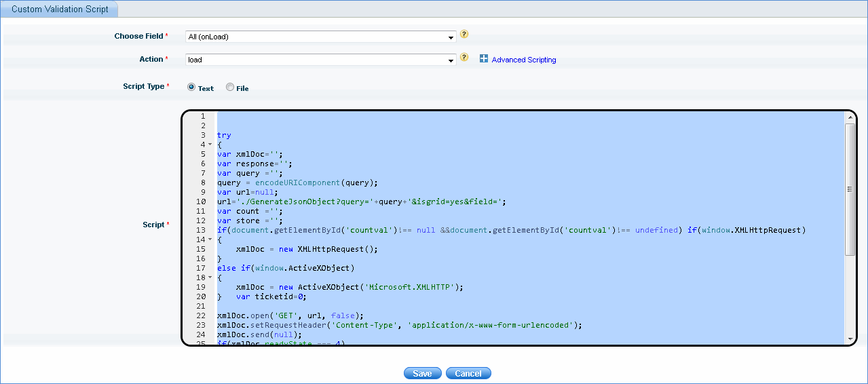Collapse the code block at line 4
The width and height of the screenshot is (868, 384).
click(x=210, y=145)
